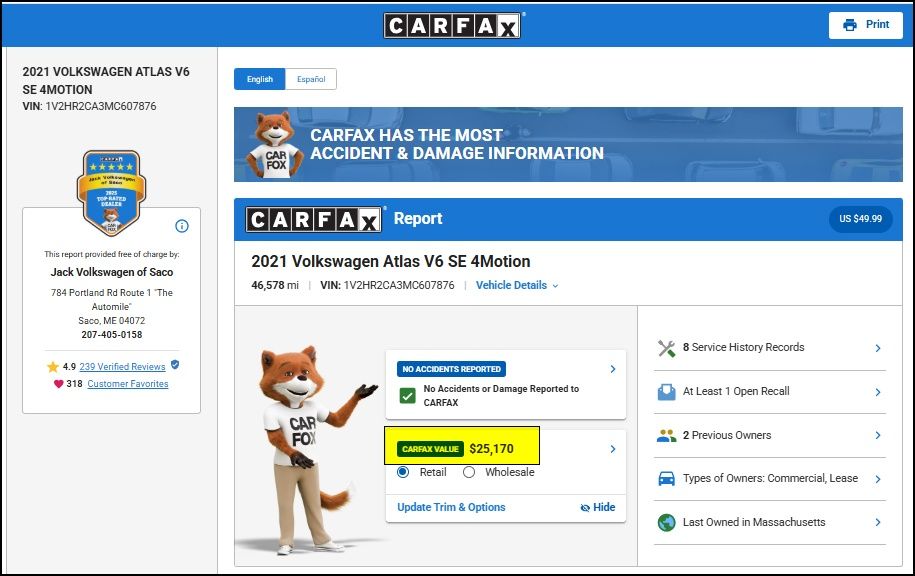Image resolution: width=915 pixels, height=576 pixels.
Task: Click the $25,170 value amount
Action: tap(491, 449)
